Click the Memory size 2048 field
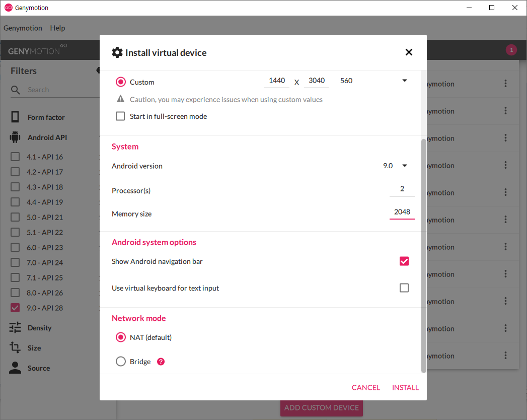Image resolution: width=527 pixels, height=420 pixels. coord(402,213)
